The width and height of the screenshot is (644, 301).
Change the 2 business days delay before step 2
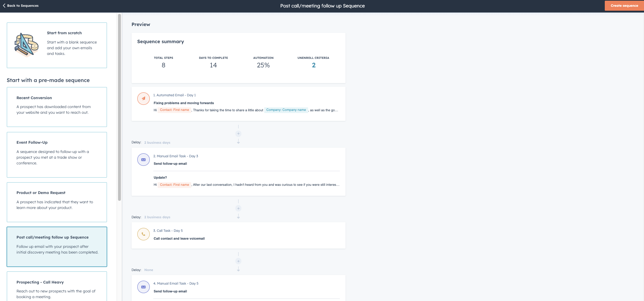point(157,143)
